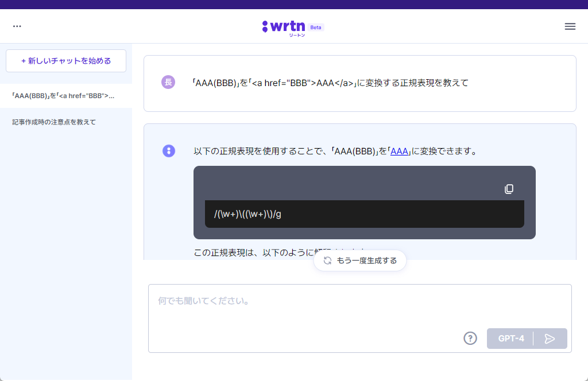Click the Beta badge next to wrtn
Image resolution: width=588 pixels, height=381 pixels.
316,27
